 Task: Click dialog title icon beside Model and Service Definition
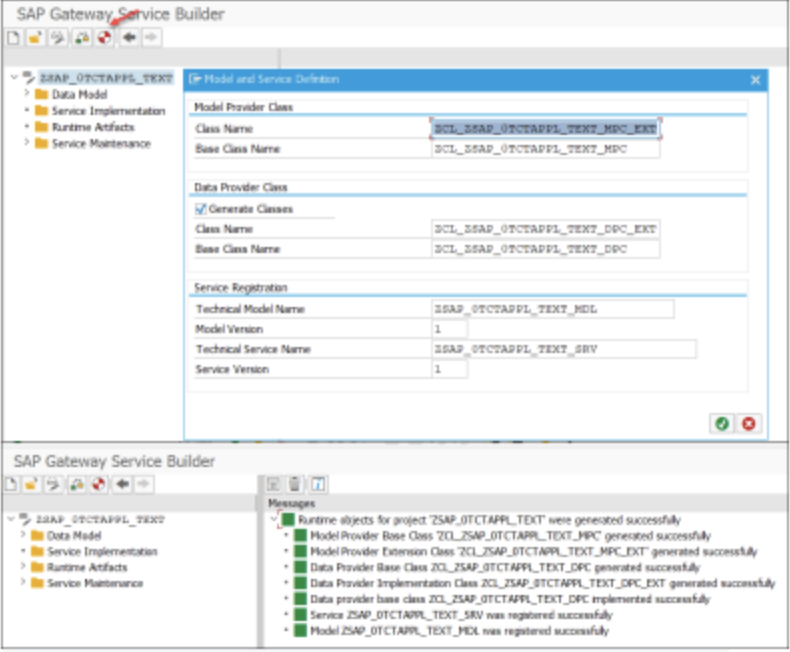pyautogui.click(x=195, y=79)
